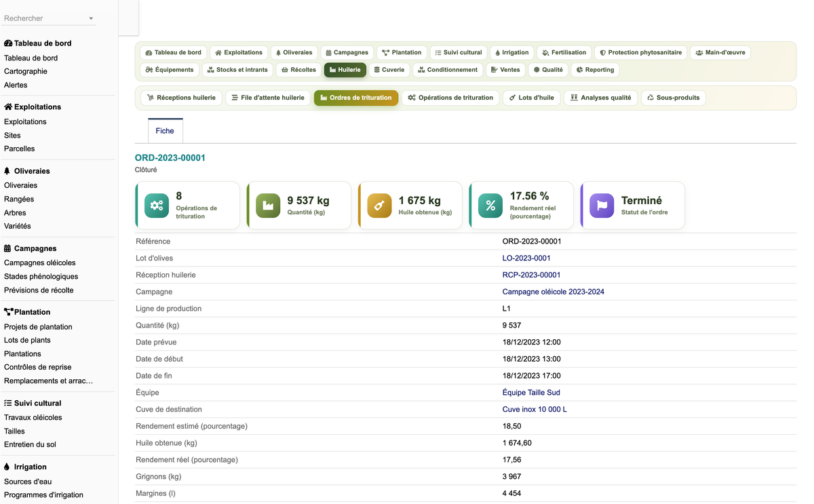Viewport: 814px width, 504px height.
Task: Open Cuverie module
Action: [389, 69]
